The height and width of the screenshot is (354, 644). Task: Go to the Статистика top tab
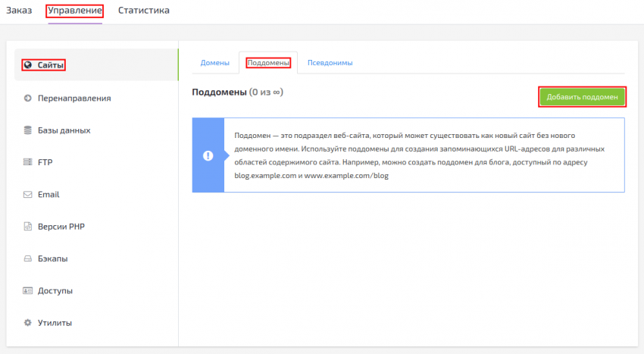point(144,11)
